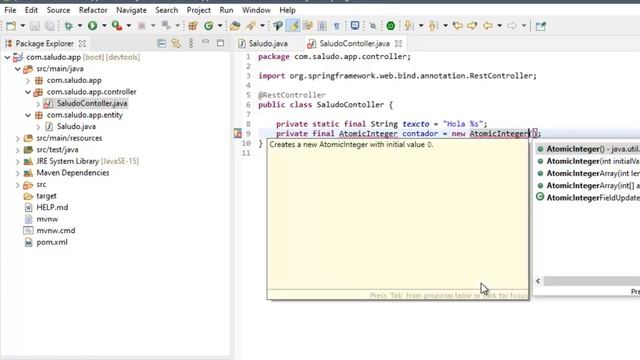Open Package Explorer View Menu dots
The image size is (640, 360).
point(191,43)
